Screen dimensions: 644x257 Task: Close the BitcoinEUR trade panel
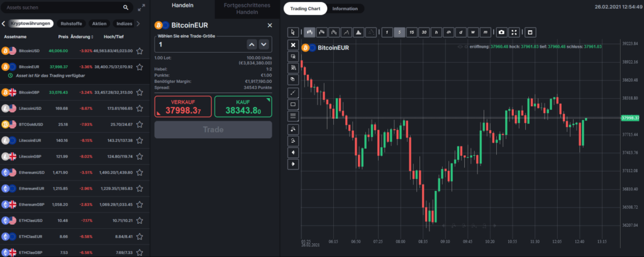(270, 26)
